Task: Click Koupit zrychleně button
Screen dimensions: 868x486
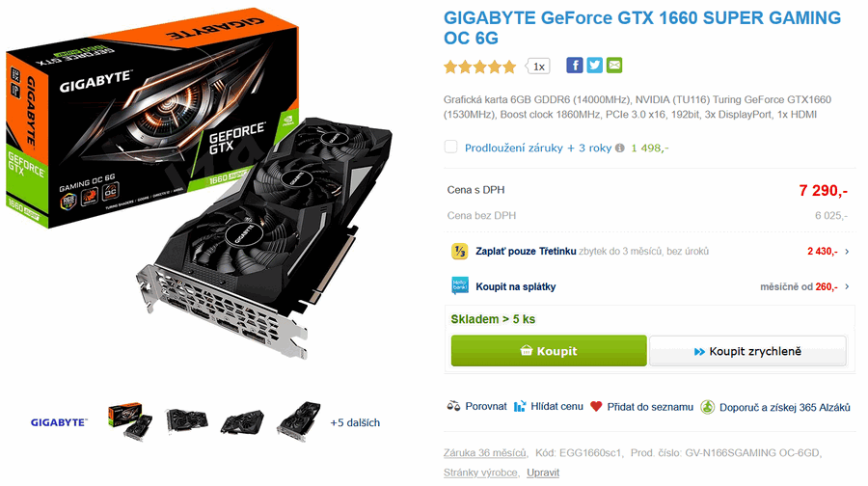Action: [x=747, y=352]
